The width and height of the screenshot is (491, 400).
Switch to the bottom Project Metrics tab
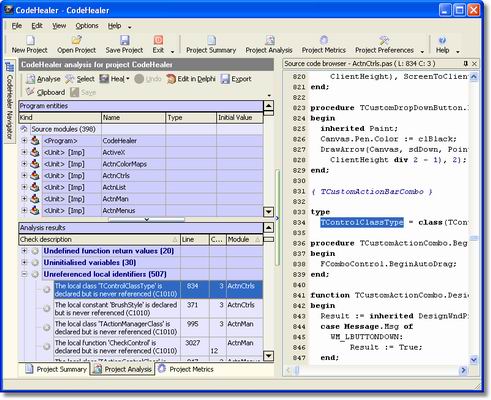pyautogui.click(x=186, y=369)
